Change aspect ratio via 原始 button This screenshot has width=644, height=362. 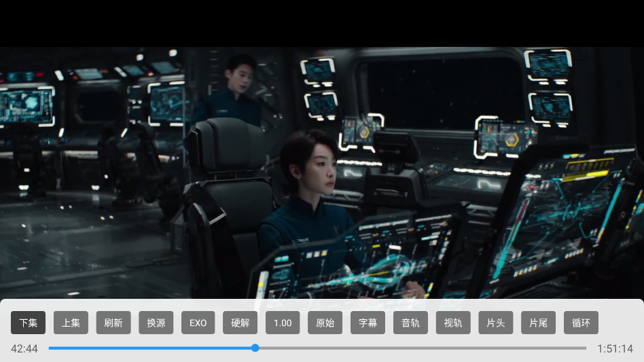point(325,323)
